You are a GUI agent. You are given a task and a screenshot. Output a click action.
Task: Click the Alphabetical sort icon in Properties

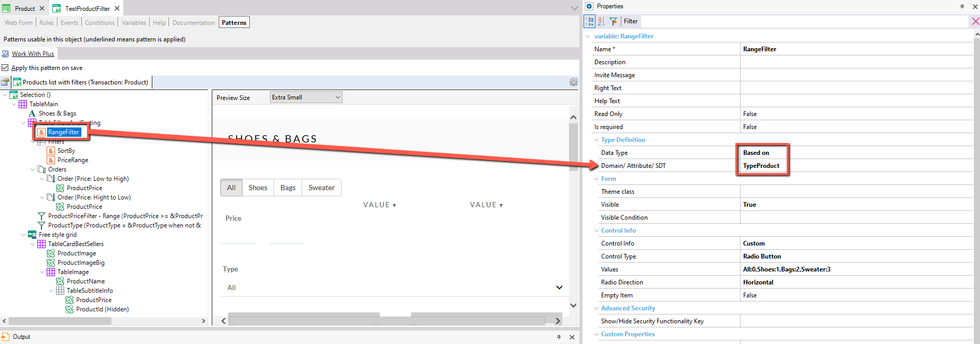pos(601,21)
